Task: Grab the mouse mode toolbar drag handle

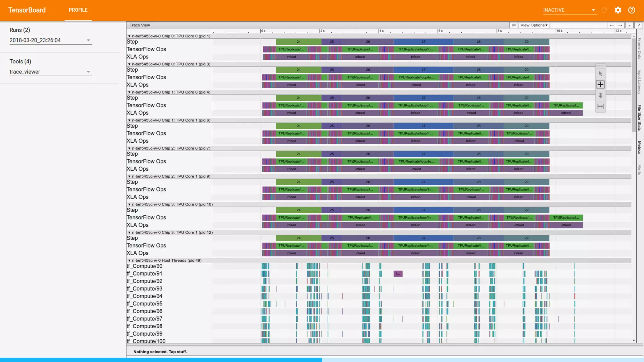Action: point(600,66)
